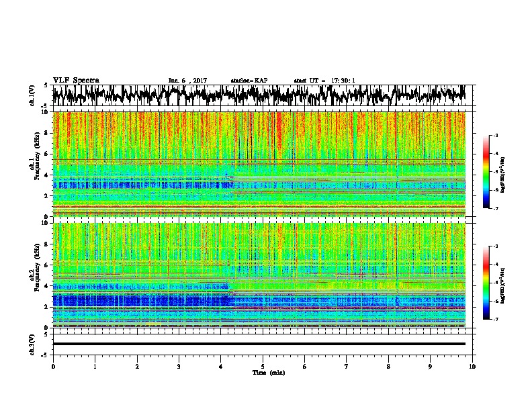532x411 pixels.
Task: Select the date text "Jan. 6, 2017"
Action: coord(187,81)
